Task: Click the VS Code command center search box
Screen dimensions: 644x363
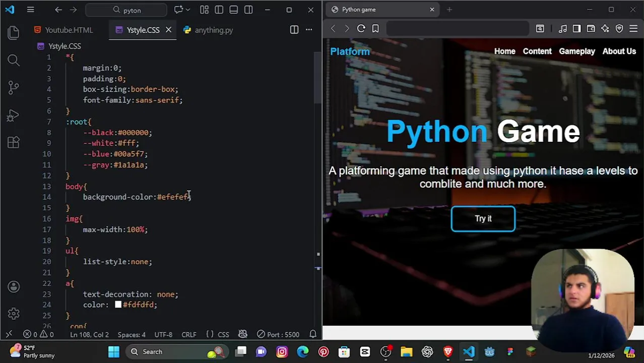Action: pos(126,10)
